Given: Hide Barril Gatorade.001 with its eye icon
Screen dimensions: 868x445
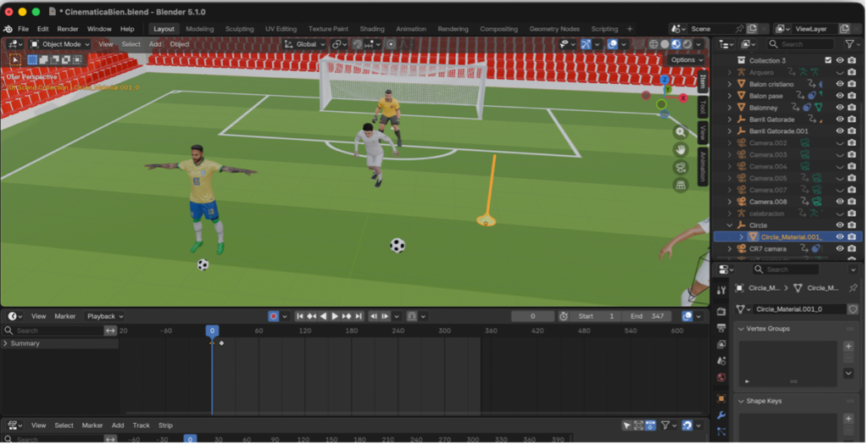Looking at the screenshot, I should click(x=841, y=131).
